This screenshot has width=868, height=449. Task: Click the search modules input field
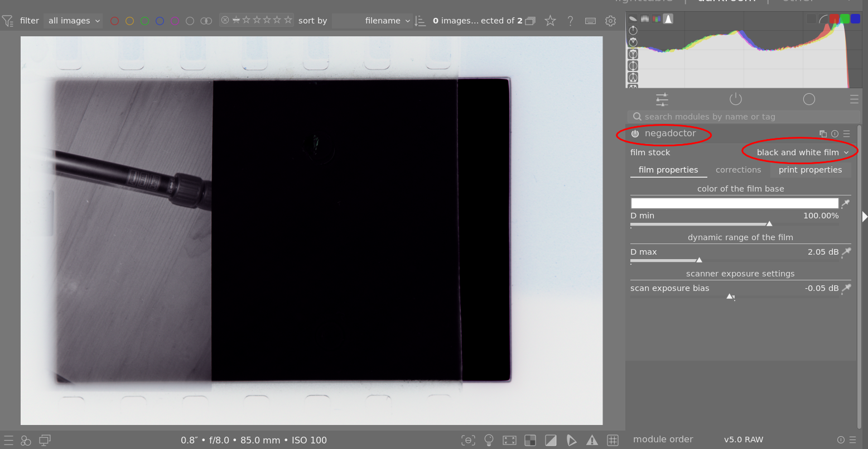click(x=744, y=117)
